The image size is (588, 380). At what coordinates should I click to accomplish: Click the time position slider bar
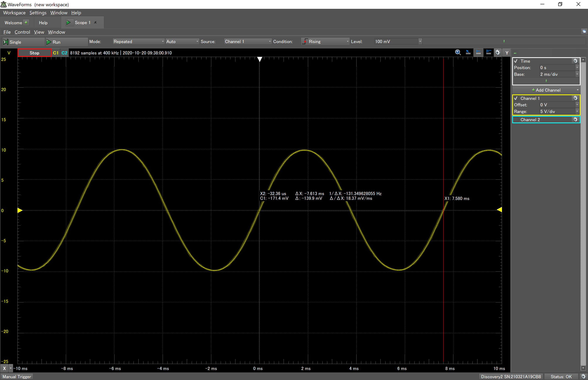pos(546,81)
